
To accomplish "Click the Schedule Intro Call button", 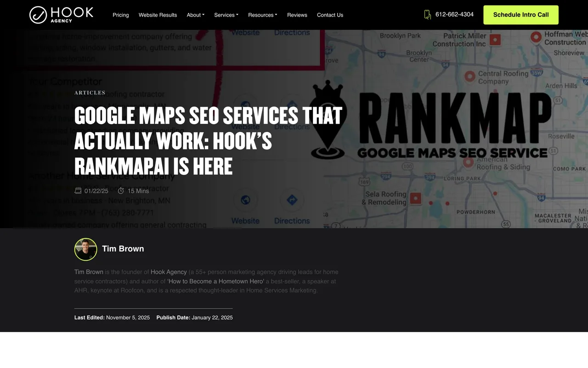I will [x=521, y=15].
